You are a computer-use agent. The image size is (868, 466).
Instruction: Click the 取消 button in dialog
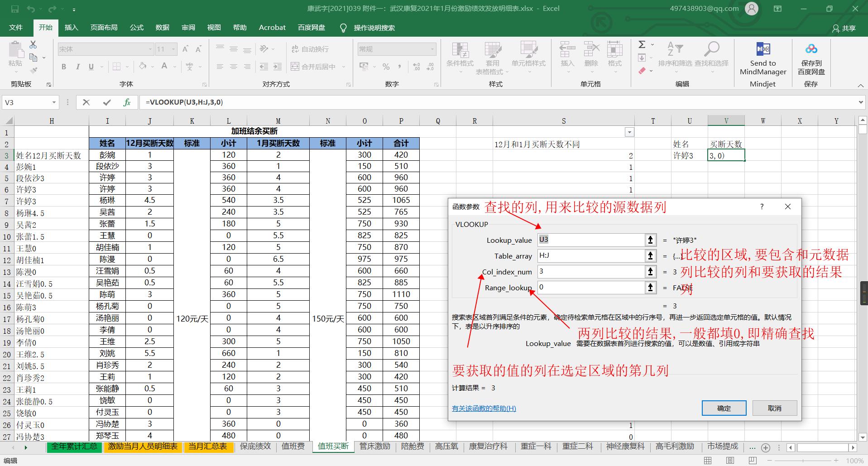pyautogui.click(x=775, y=408)
